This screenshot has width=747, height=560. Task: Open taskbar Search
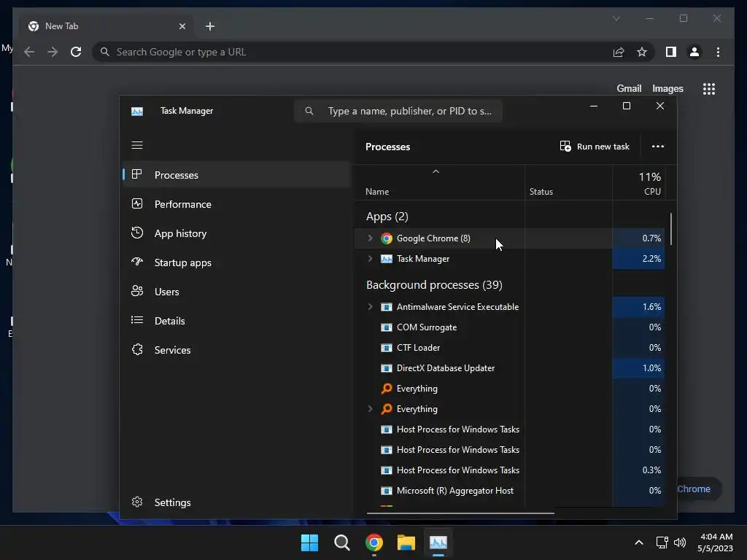[x=341, y=542]
